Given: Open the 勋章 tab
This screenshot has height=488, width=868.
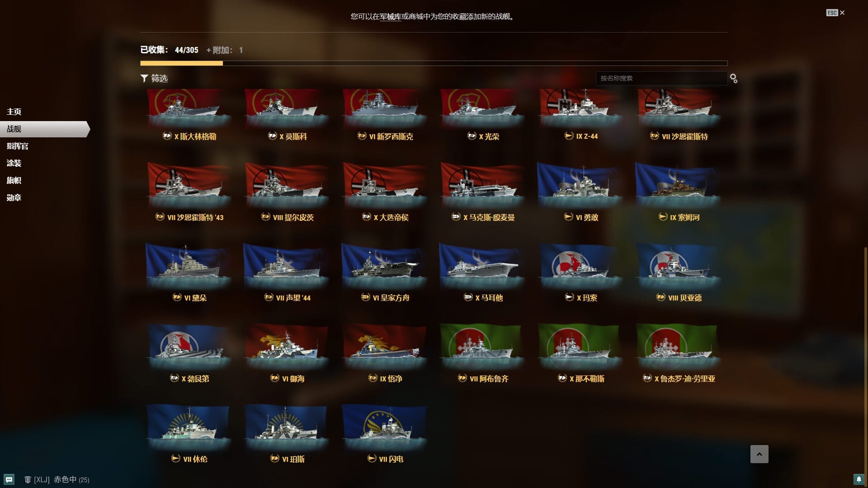Looking at the screenshot, I should pos(14,197).
